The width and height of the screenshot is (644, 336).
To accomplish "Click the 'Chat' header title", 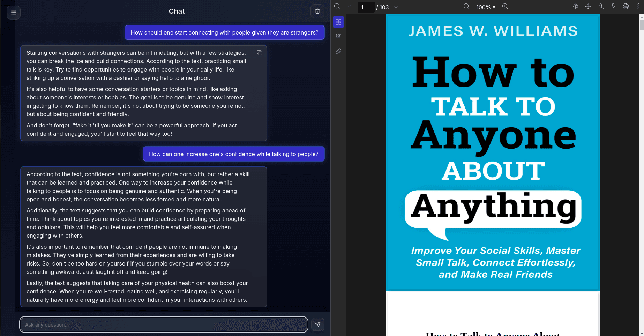I will 177,11.
